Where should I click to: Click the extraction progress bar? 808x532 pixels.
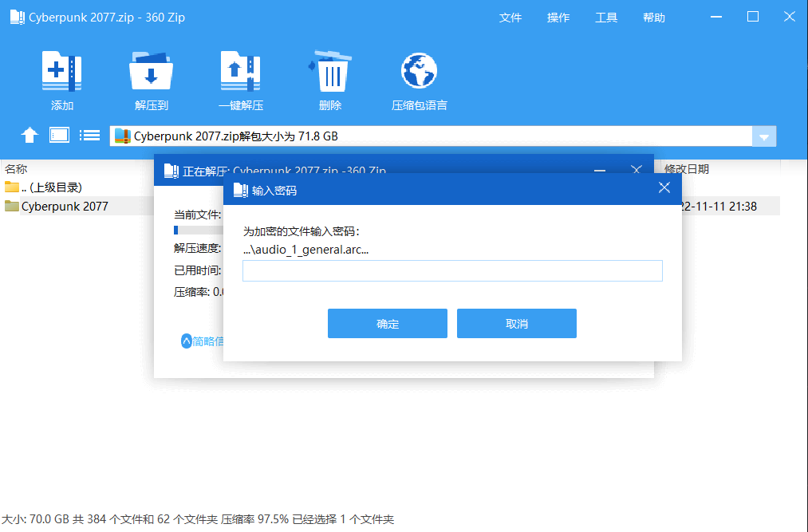[x=199, y=230]
